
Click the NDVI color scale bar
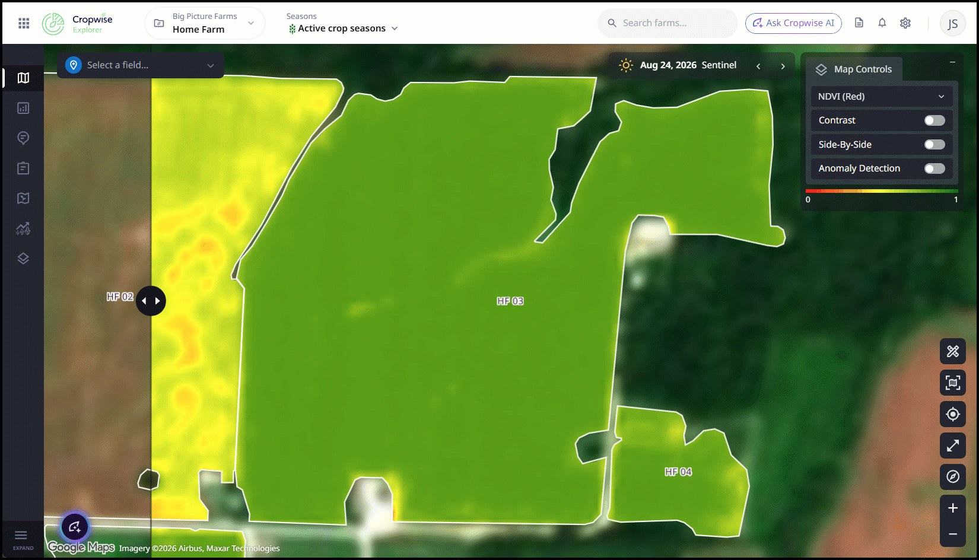[x=882, y=191]
